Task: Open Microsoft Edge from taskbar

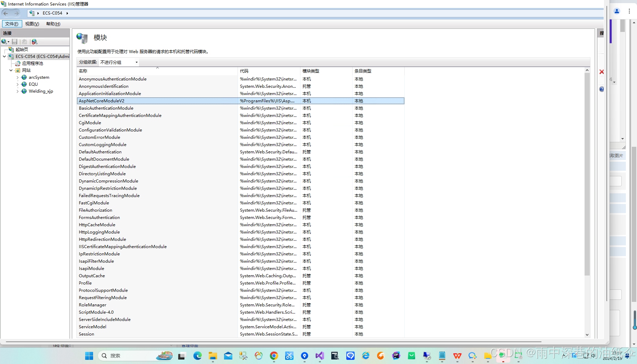Action: tap(198, 356)
